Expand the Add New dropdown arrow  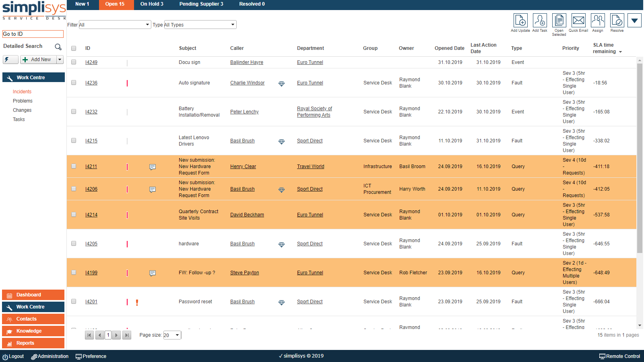click(60, 60)
